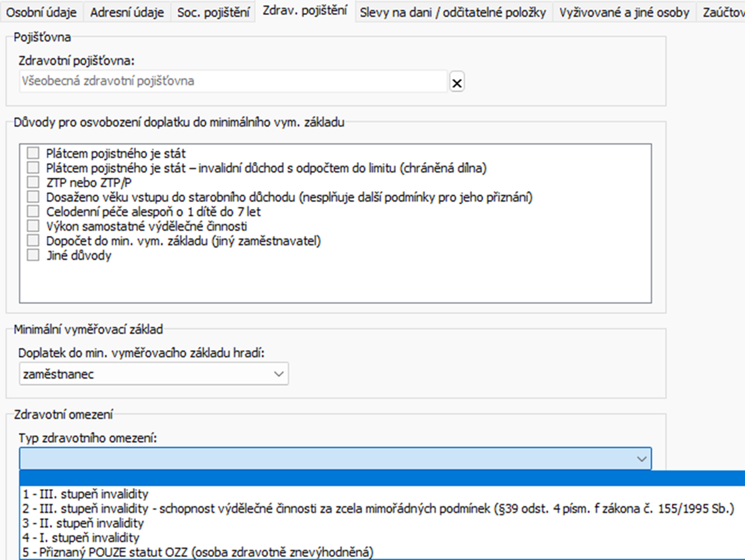Image resolution: width=745 pixels, height=560 pixels.
Task: Open Slevy na dani / odčitatelné položky tab
Action: tap(453, 12)
